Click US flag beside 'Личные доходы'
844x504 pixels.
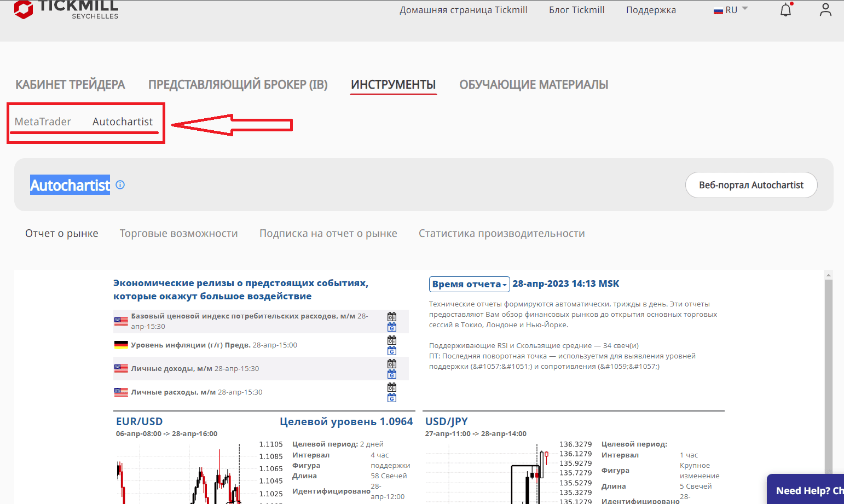coord(121,368)
